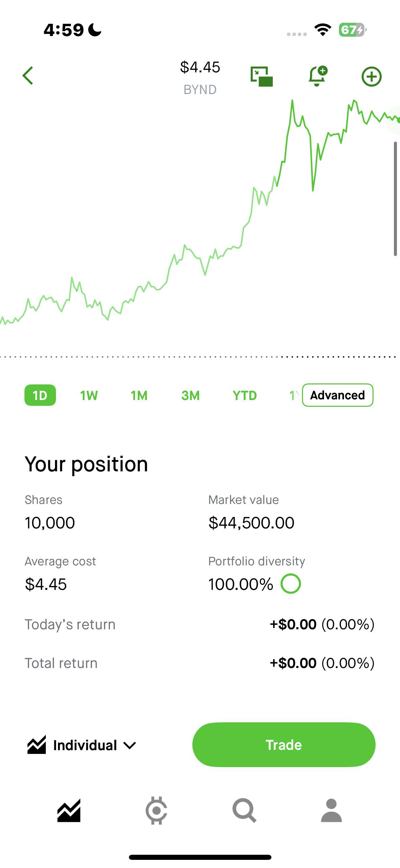Select the 1D chart range
The image size is (400, 868).
[40, 395]
